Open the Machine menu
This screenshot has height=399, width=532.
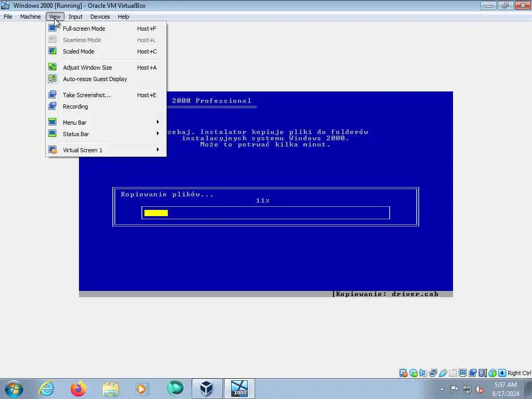(31, 17)
